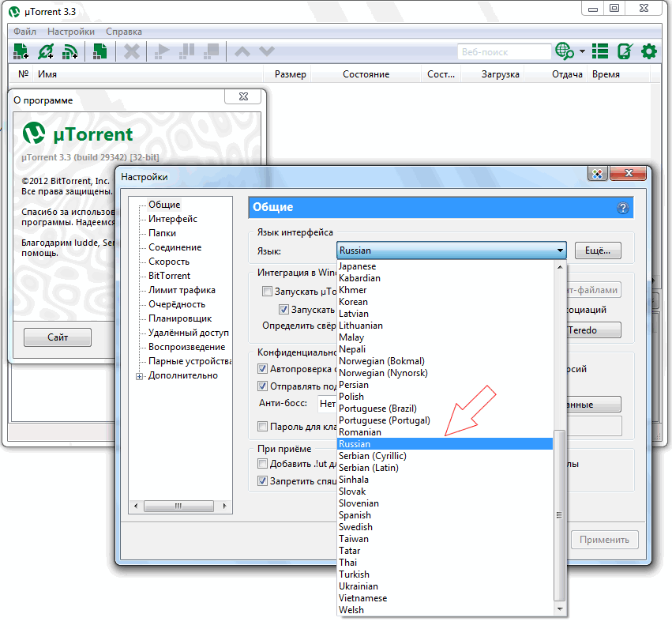Click settings tree horizontal scrollbar thumb

point(178,506)
